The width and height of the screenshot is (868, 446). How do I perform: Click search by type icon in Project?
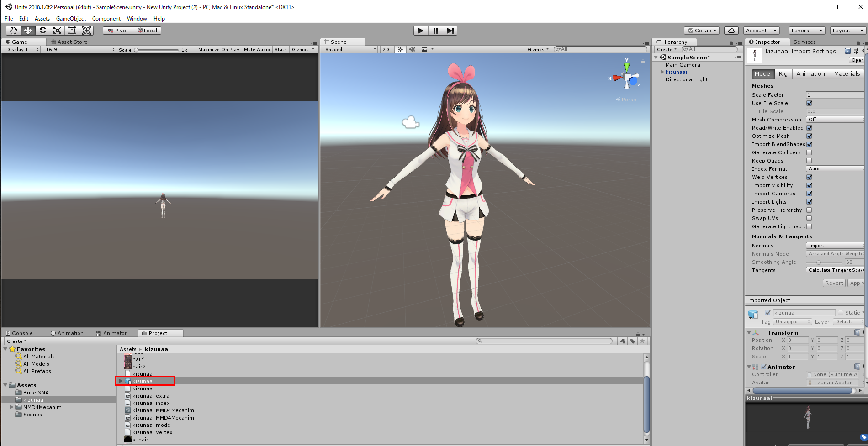click(x=623, y=341)
